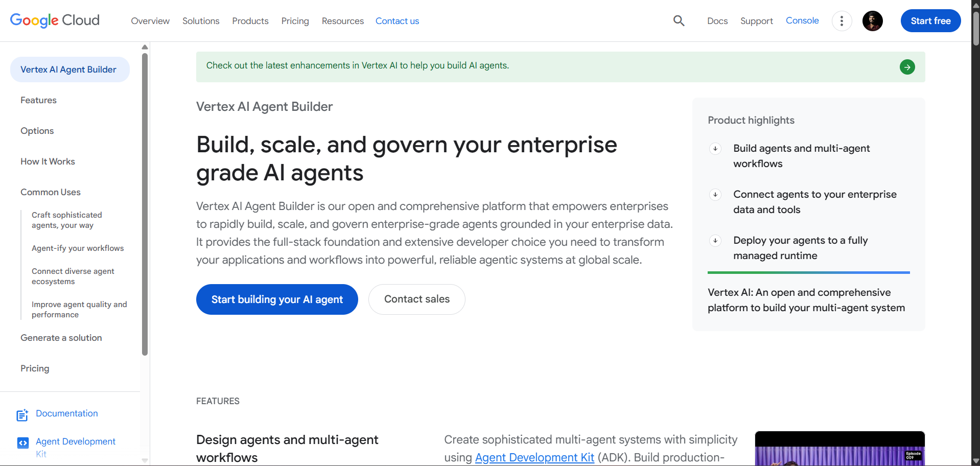Screen dimensions: 980x466
Task: Open the Products menu
Action: (250, 21)
